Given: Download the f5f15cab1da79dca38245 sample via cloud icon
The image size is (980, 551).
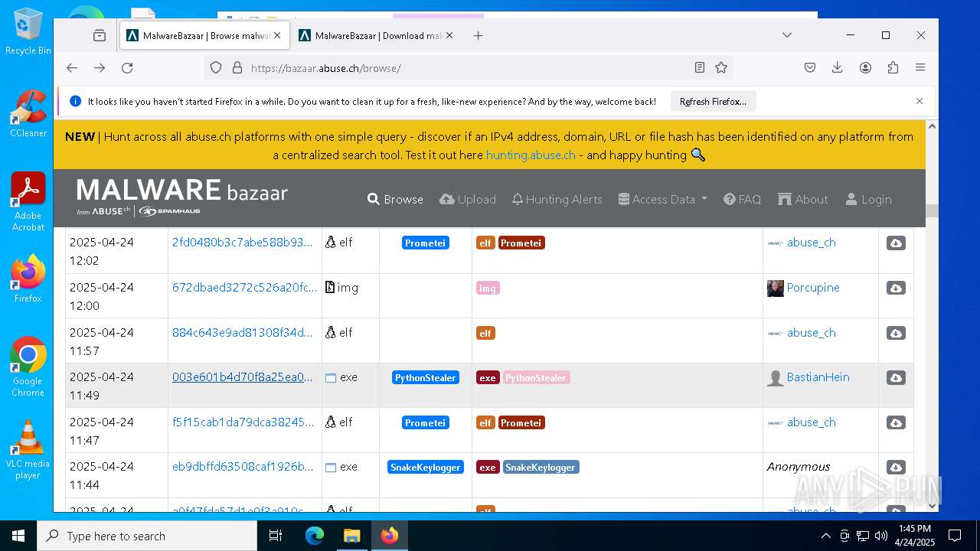Looking at the screenshot, I should pos(896,422).
